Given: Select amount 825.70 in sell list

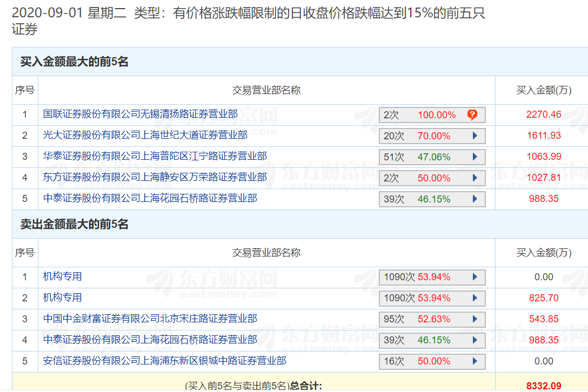Looking at the screenshot, I should (544, 298).
